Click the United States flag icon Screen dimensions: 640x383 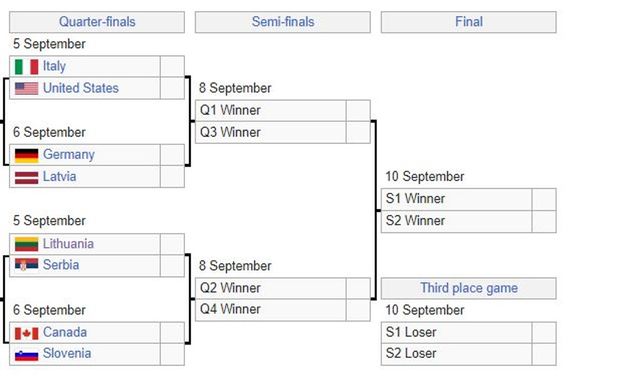pyautogui.click(x=27, y=88)
